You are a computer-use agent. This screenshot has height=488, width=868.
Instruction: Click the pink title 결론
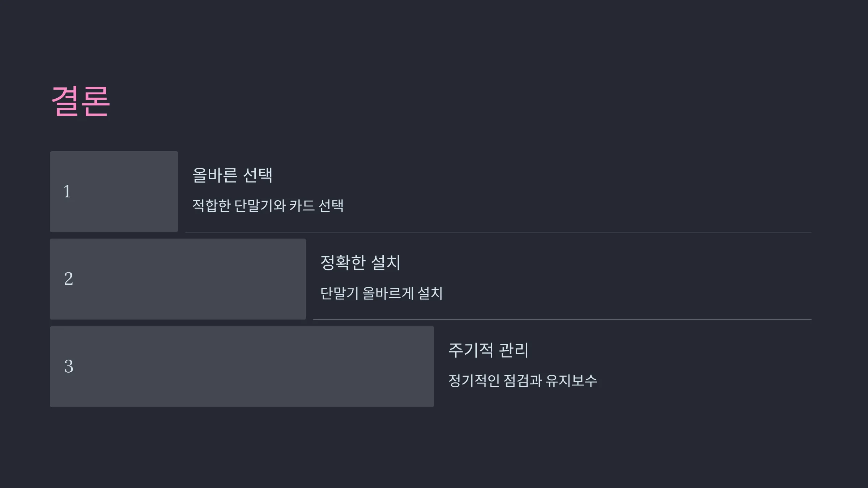(80, 101)
